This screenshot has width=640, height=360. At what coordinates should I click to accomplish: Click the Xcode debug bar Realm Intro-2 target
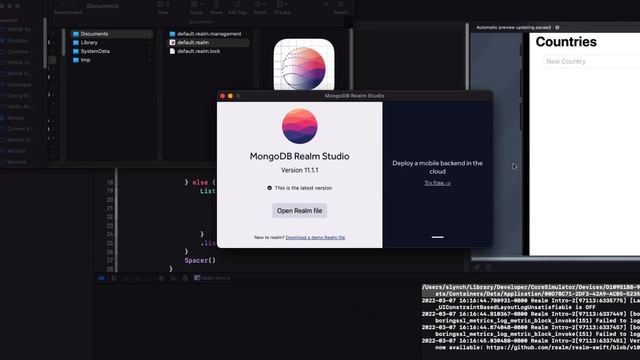212,278
